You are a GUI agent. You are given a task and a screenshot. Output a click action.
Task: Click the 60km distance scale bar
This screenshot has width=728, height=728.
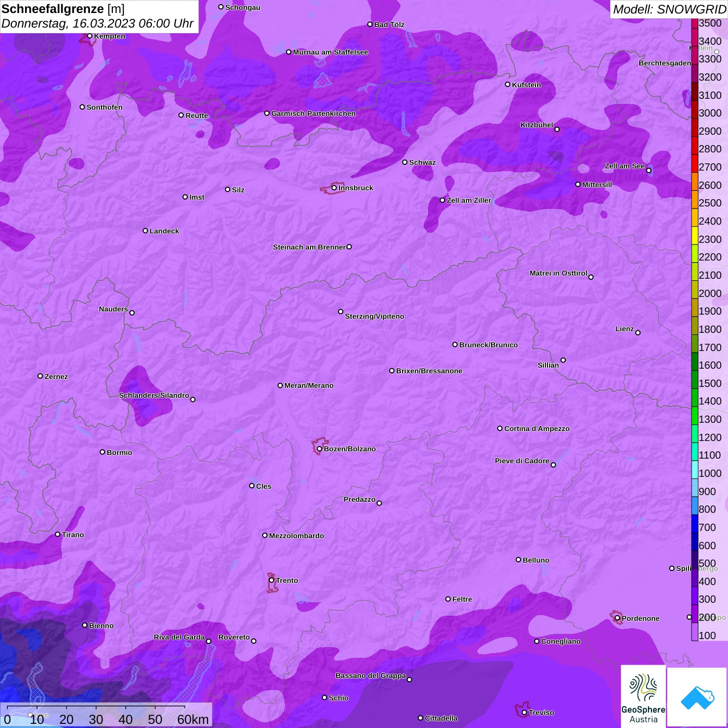coord(96,707)
